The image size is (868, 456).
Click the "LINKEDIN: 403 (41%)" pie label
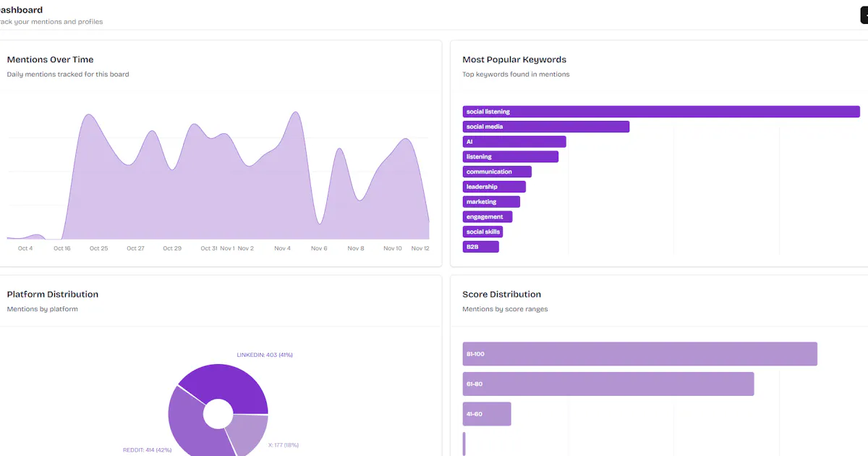pos(265,355)
